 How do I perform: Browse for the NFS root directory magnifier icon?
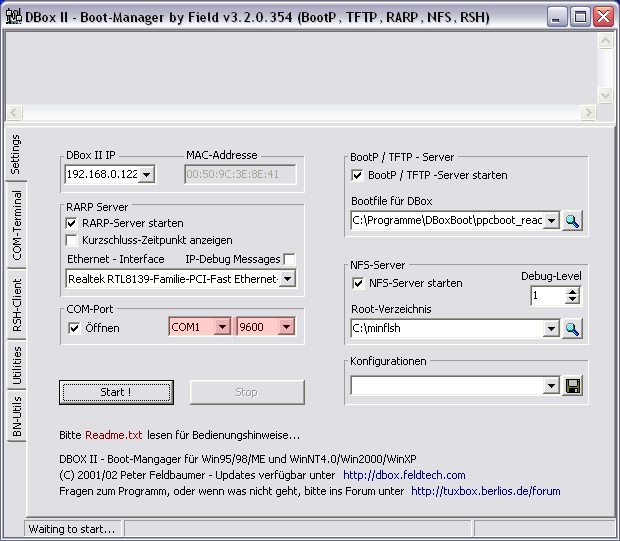tap(572, 329)
